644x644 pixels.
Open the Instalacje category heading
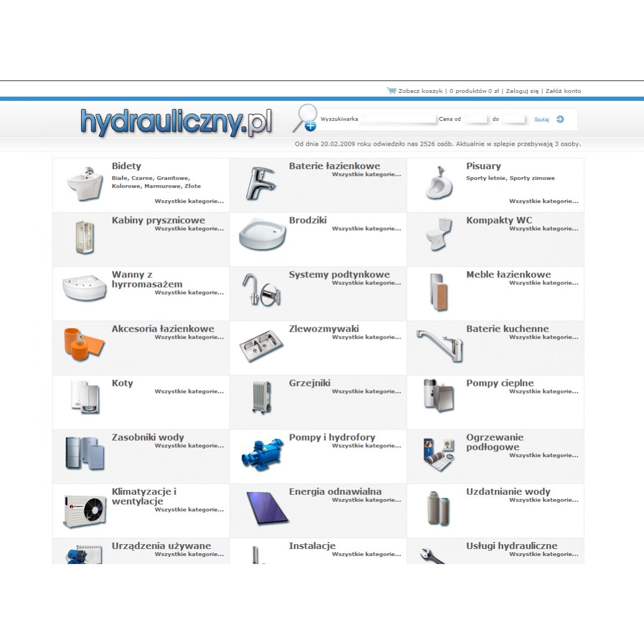[312, 545]
